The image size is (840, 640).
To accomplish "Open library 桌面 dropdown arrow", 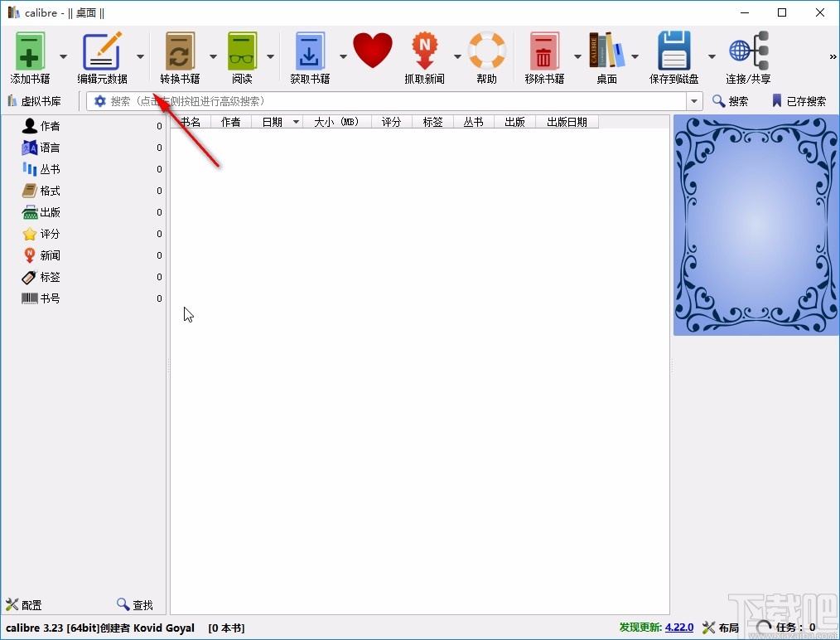I will tap(635, 56).
